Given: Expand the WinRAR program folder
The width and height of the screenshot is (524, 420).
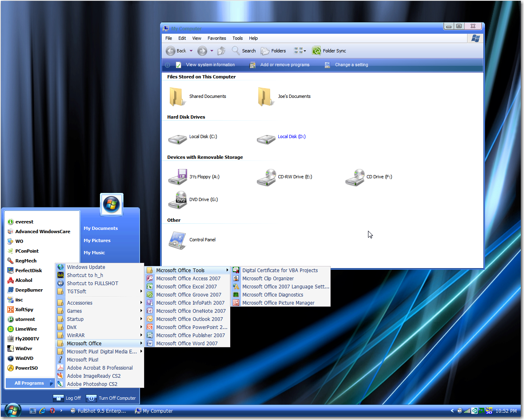Looking at the screenshot, I should point(100,336).
